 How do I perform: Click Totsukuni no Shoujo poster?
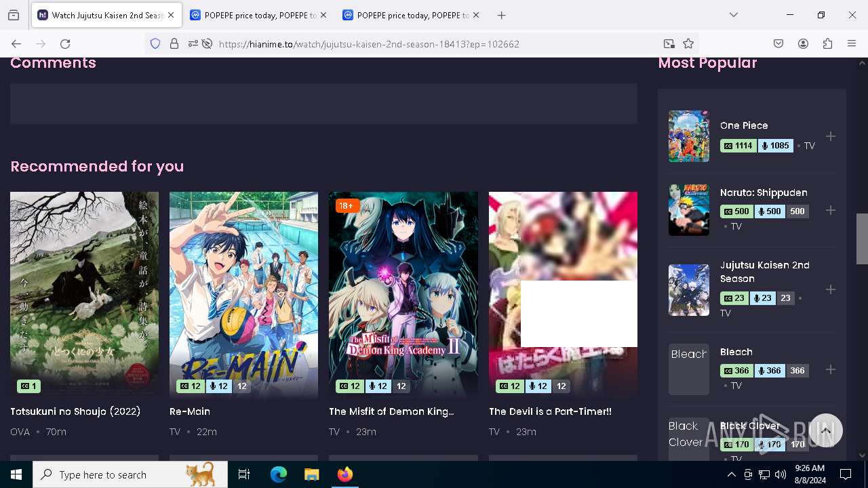[x=84, y=295]
